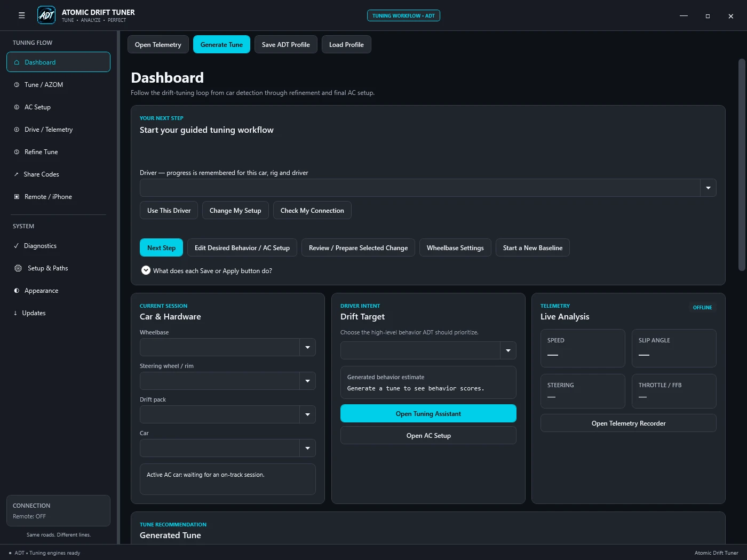Click the SLIP ANGLE telemetry card
Screen dimensions: 747x560
pos(674,348)
